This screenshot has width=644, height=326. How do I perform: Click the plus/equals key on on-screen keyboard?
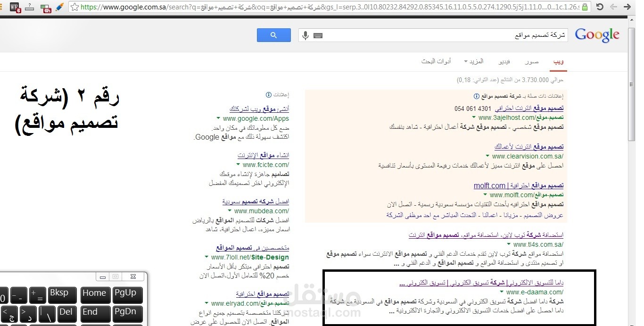pos(38,295)
